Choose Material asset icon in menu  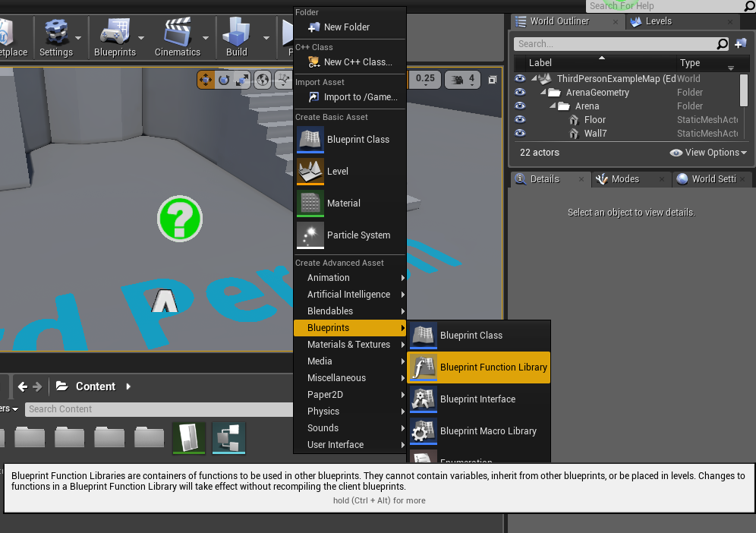310,203
